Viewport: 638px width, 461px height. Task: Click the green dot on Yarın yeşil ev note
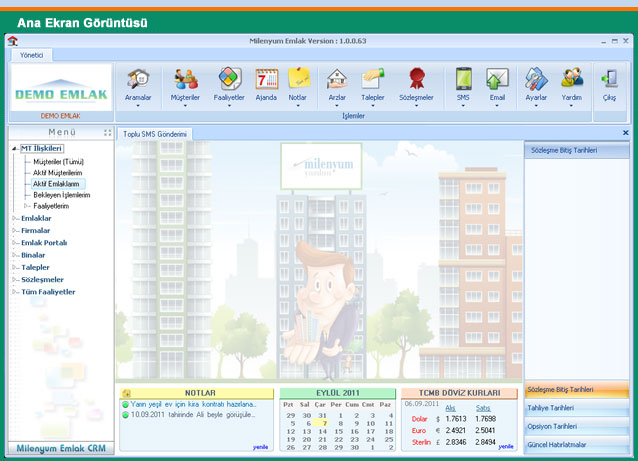pyautogui.click(x=125, y=404)
